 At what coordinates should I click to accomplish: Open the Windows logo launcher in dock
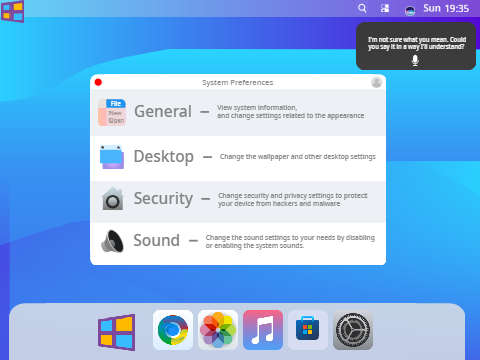pyautogui.click(x=117, y=332)
